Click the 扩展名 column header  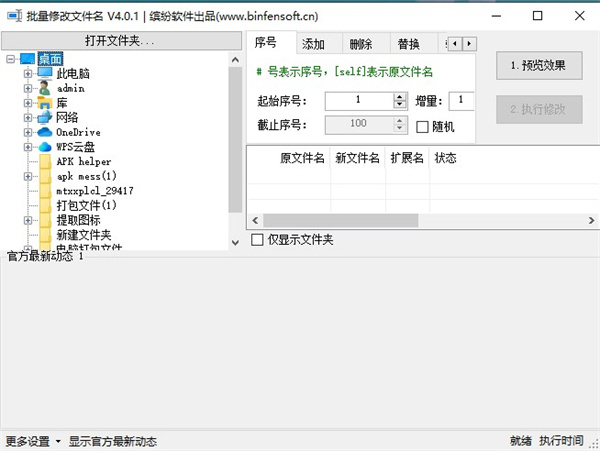[x=407, y=158]
